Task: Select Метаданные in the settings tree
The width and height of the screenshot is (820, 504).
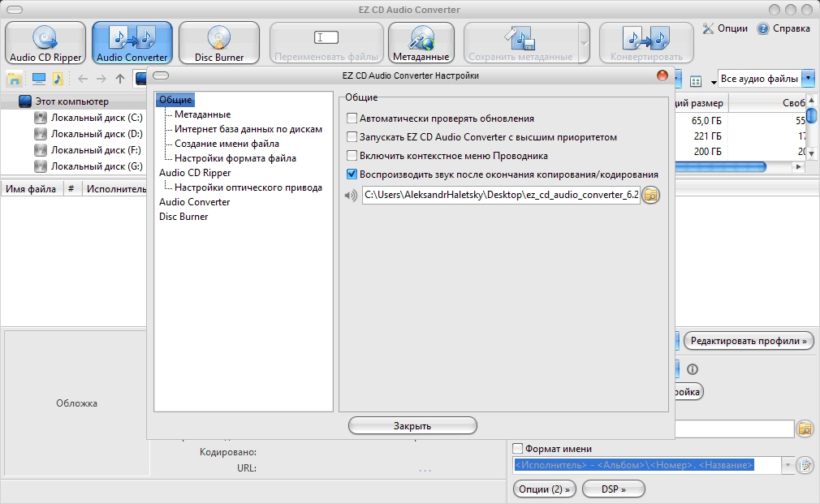Action: point(202,114)
